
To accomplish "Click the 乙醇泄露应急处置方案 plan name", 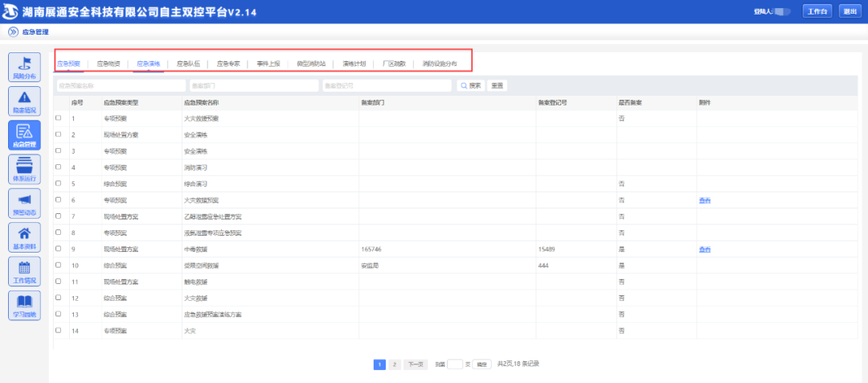I will 212,216.
